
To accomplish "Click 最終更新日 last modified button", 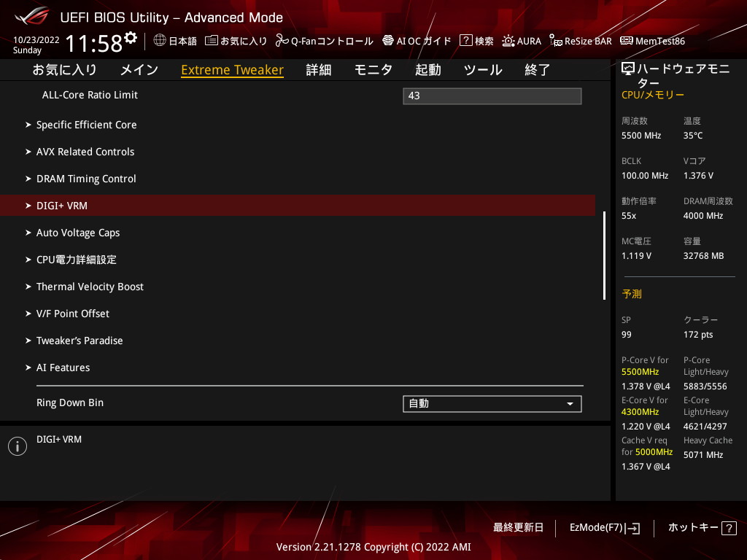I will coord(519,528).
